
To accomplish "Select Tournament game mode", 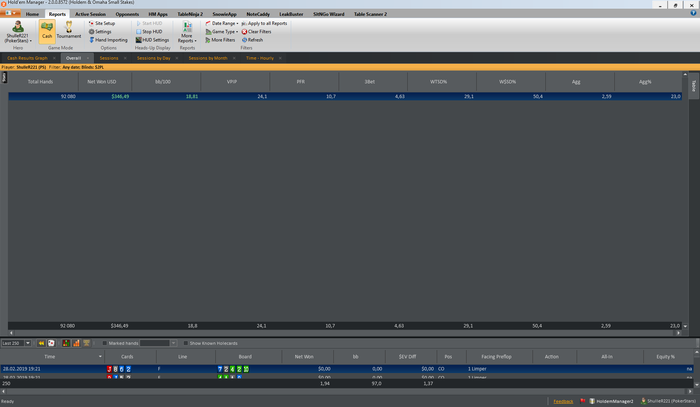I will [69, 31].
